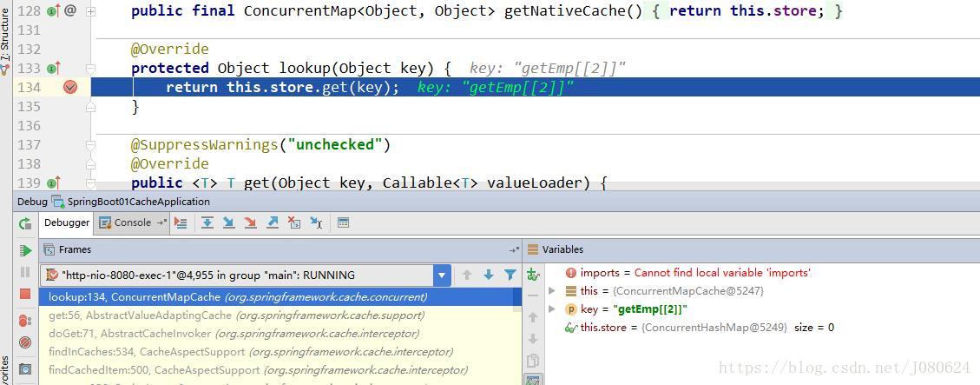Click the remove watch minus icon
Viewport: 980px width, 385px height.
533,295
